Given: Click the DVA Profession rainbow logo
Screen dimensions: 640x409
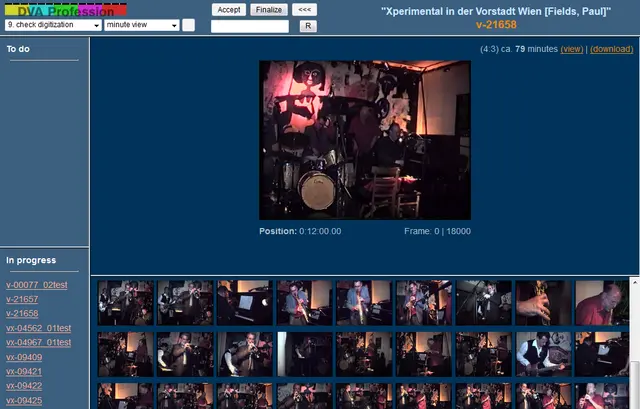Looking at the screenshot, I should (x=66, y=10).
